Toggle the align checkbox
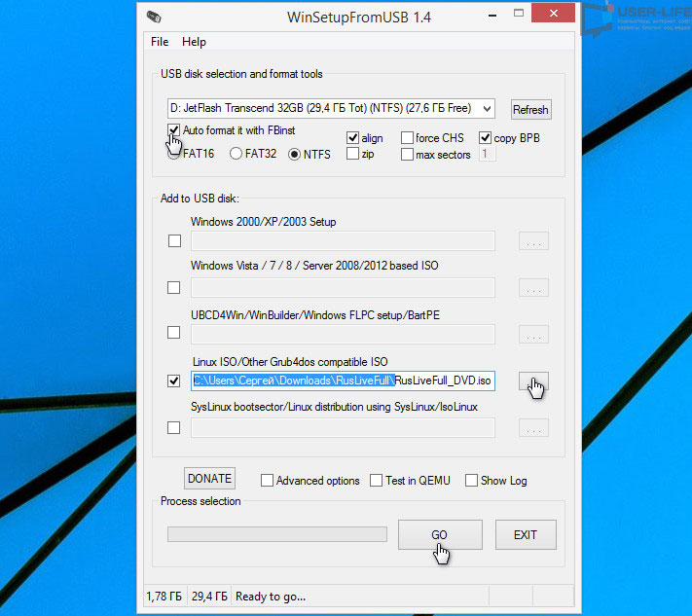Viewport: 692px width, 616px height. [352, 138]
